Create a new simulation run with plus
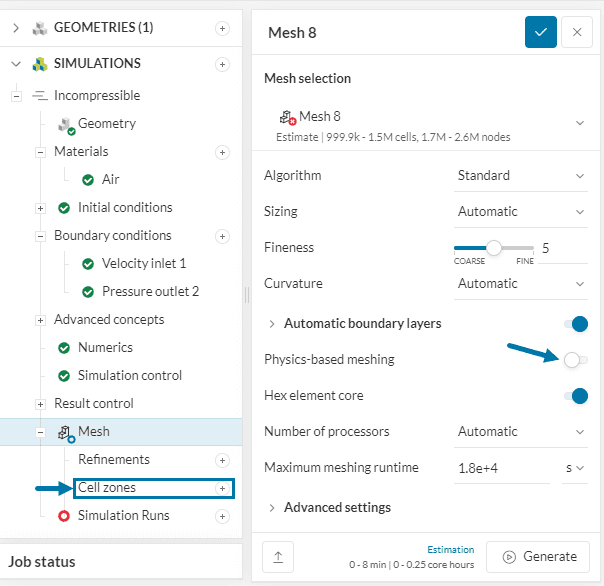Screen dimensions: 604x586 tap(222, 516)
